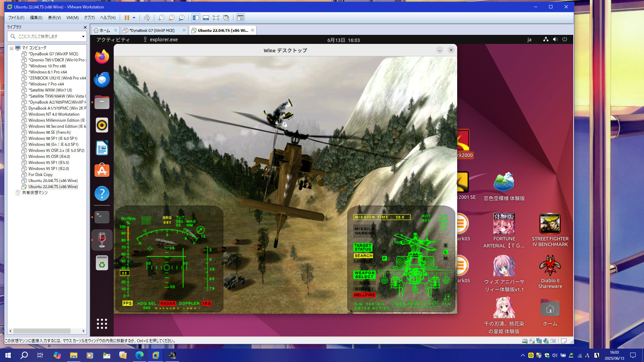Click the library horizontal scrollbar right arrow

[84, 331]
